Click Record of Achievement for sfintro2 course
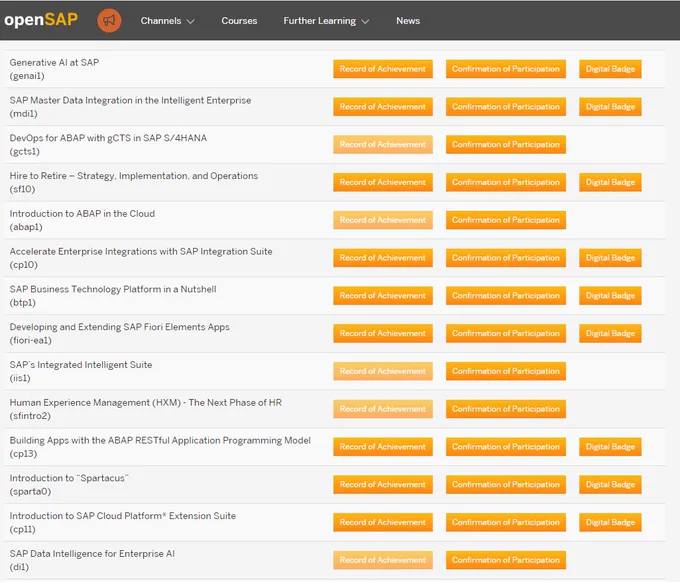This screenshot has height=582, width=680. (383, 409)
